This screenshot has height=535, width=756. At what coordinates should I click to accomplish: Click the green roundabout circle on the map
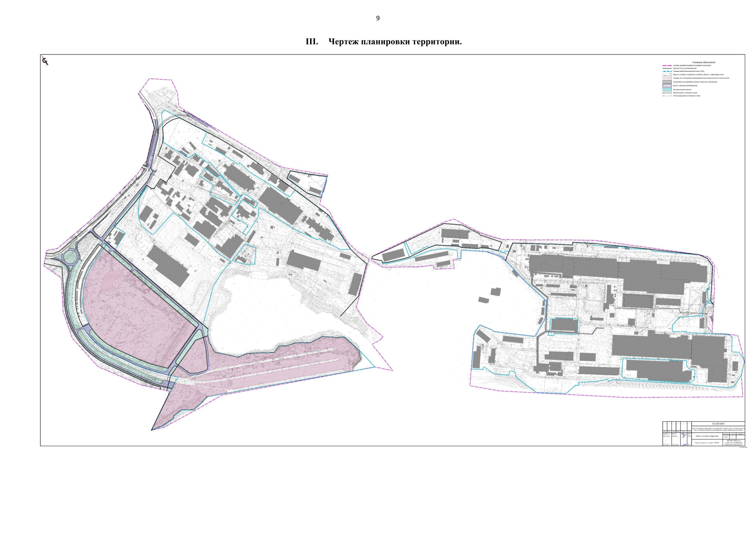point(70,257)
